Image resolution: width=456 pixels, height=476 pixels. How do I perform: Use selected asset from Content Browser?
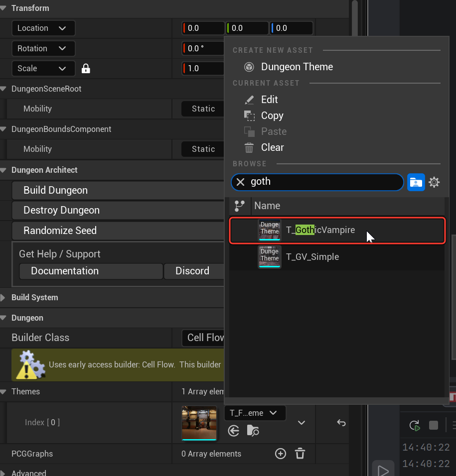tap(233, 431)
